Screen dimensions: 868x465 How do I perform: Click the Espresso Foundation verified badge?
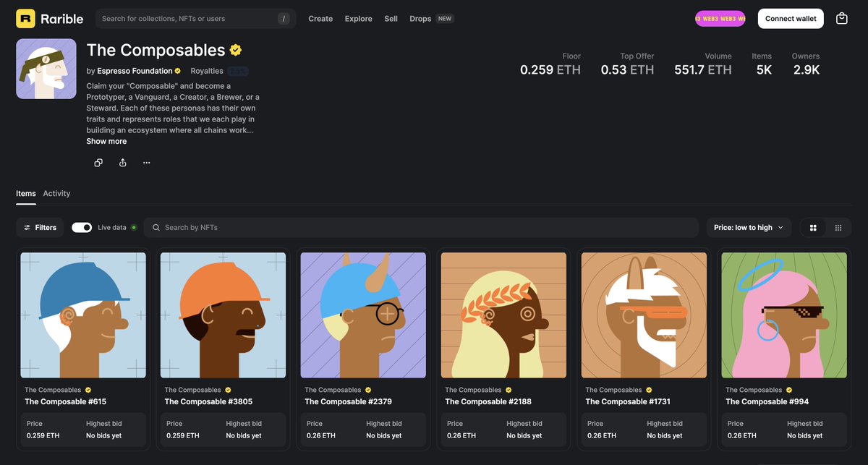[x=178, y=71]
